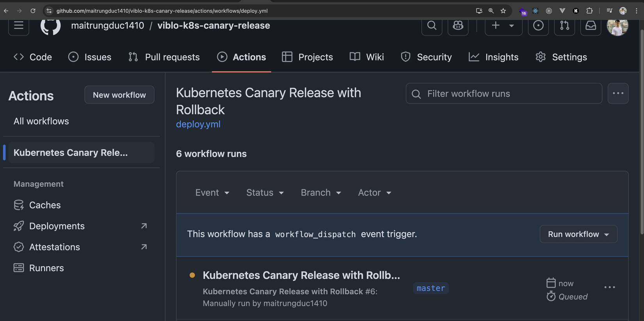644x321 pixels.
Task: Open the notifications inbox icon
Action: [x=591, y=26]
